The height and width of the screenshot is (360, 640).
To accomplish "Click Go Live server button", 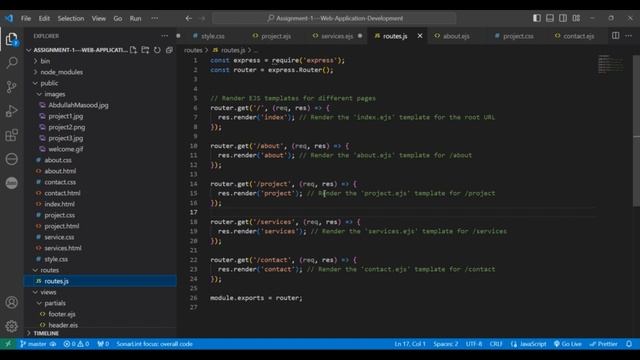I will tap(567, 344).
